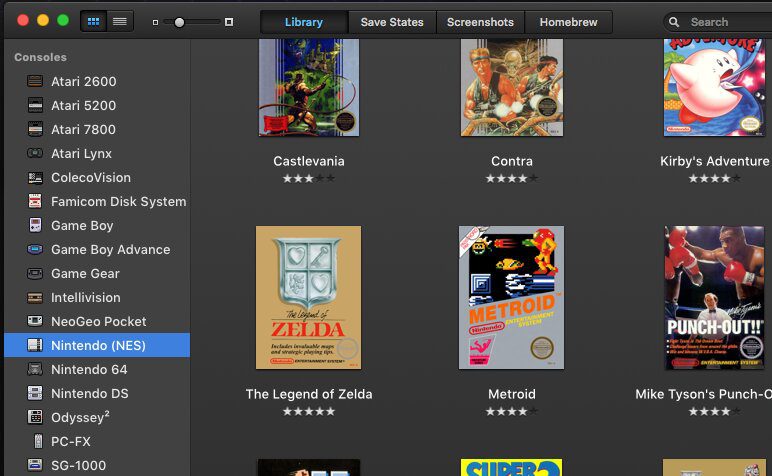The height and width of the screenshot is (476, 772).
Task: Click the Kirby's Adventure title text
Action: pyautogui.click(x=715, y=161)
